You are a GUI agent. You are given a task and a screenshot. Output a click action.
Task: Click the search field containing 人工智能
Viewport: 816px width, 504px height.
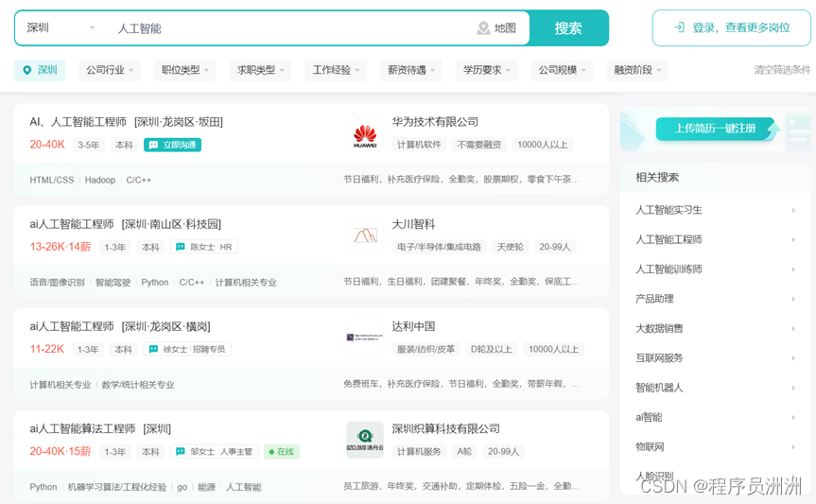tap(284, 28)
